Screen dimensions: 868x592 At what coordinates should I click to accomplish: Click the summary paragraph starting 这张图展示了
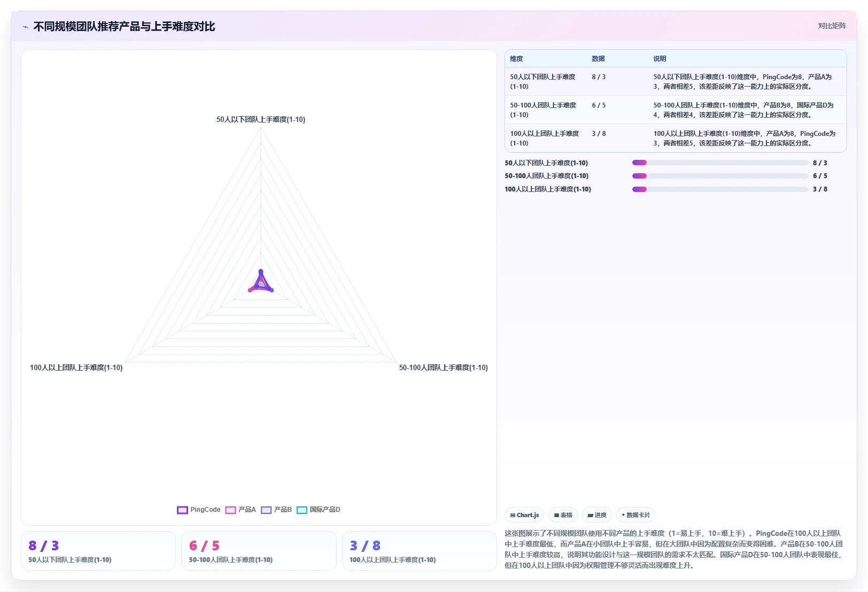[x=674, y=549]
